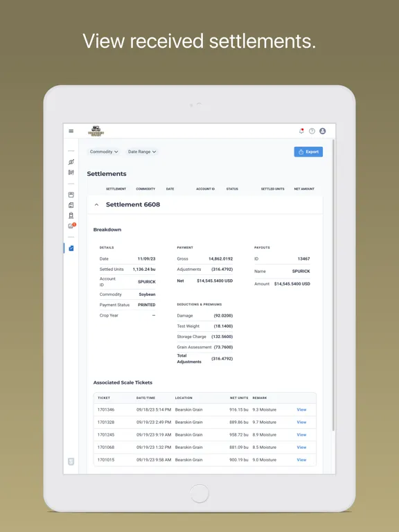Click the Net $14,545.5400 USD value in Payment
399x532 pixels.
coord(215,281)
